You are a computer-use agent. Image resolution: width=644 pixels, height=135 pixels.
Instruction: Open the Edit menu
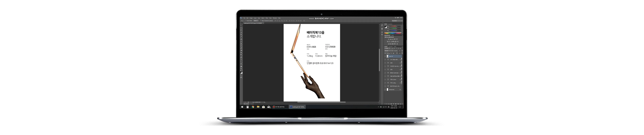pyautogui.click(x=247, y=18)
